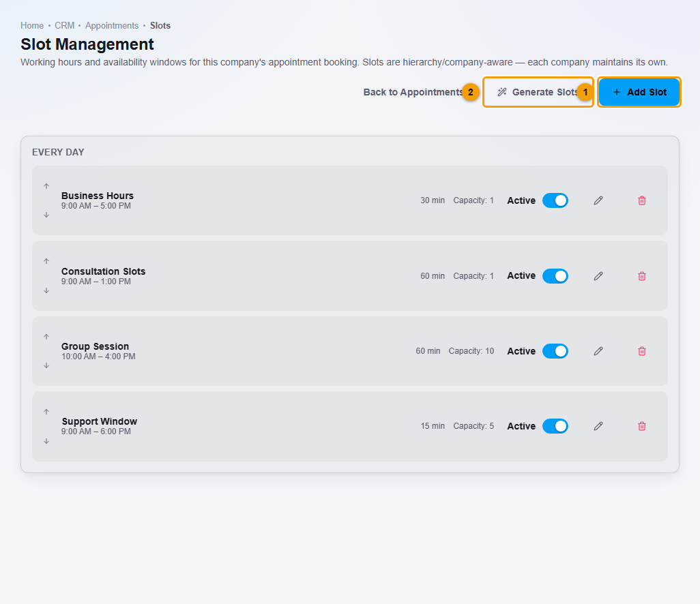
Task: Move Support Window slot up
Action: [x=46, y=412]
